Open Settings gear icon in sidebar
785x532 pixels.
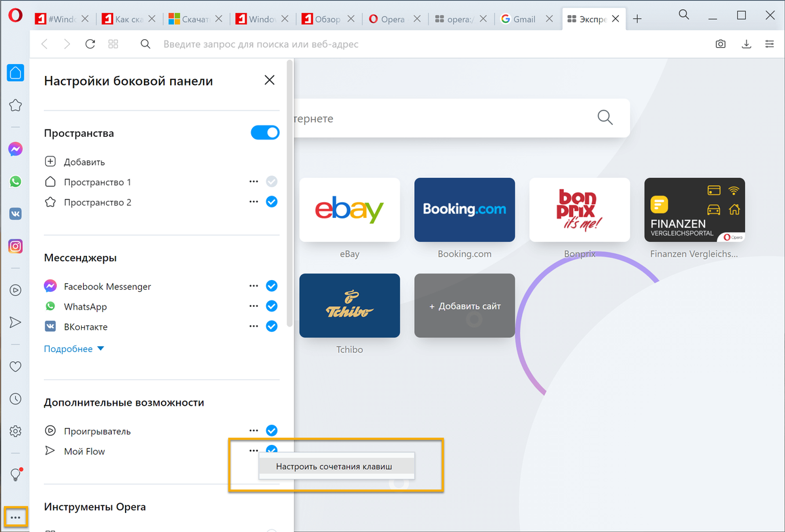coord(16,431)
